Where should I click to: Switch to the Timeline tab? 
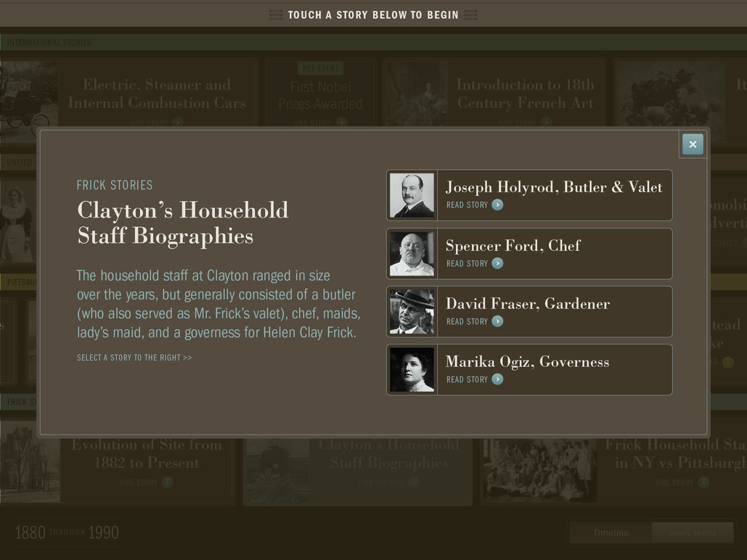tap(611, 532)
